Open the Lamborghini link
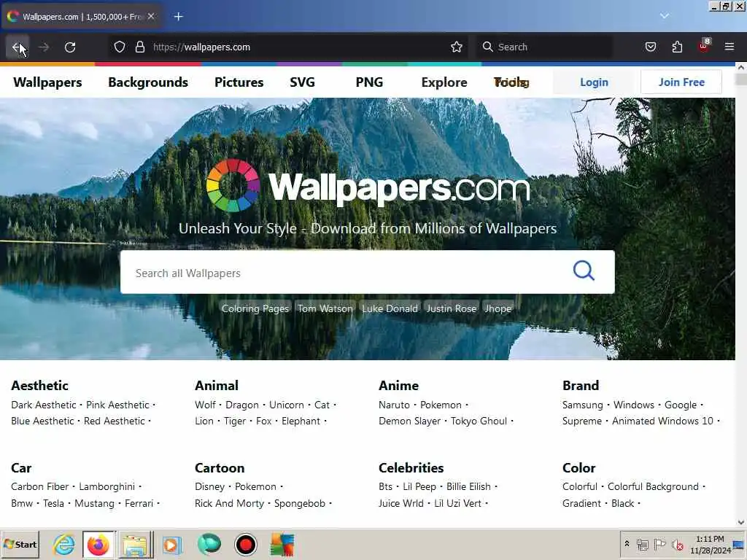This screenshot has height=560, width=747. (107, 486)
